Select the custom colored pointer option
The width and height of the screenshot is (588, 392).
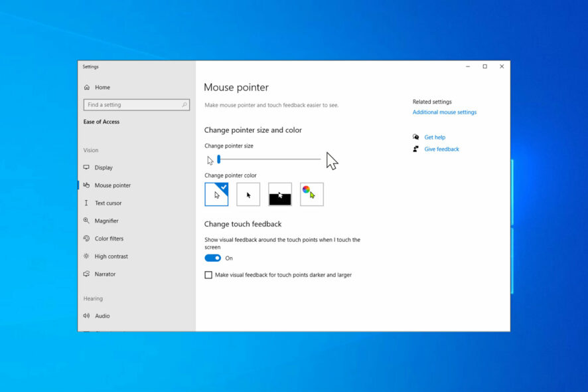[311, 193]
